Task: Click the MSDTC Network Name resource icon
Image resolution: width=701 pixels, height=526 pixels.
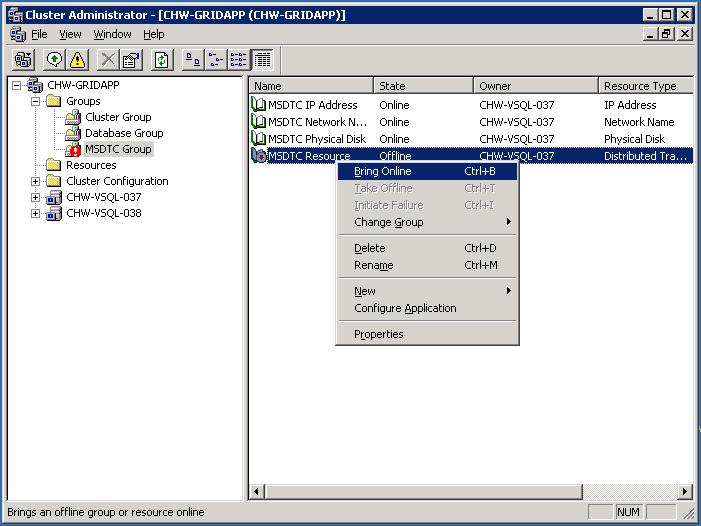Action: point(258,122)
